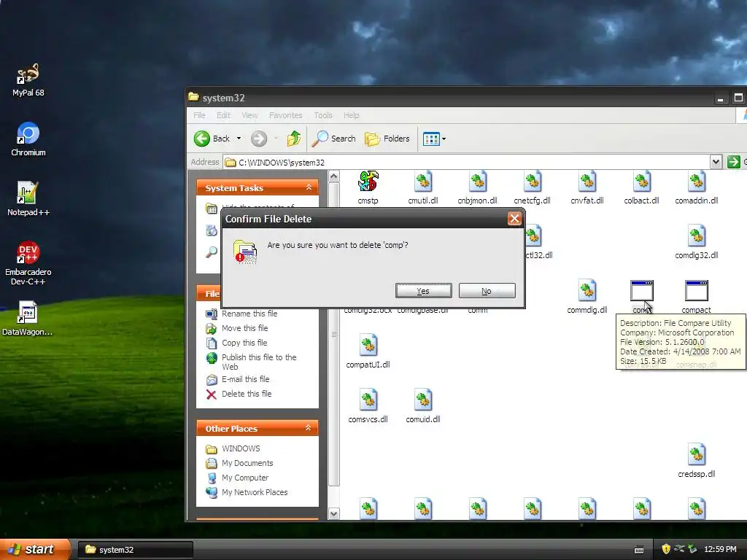Close the Confirm File Delete dialog

coord(514,219)
